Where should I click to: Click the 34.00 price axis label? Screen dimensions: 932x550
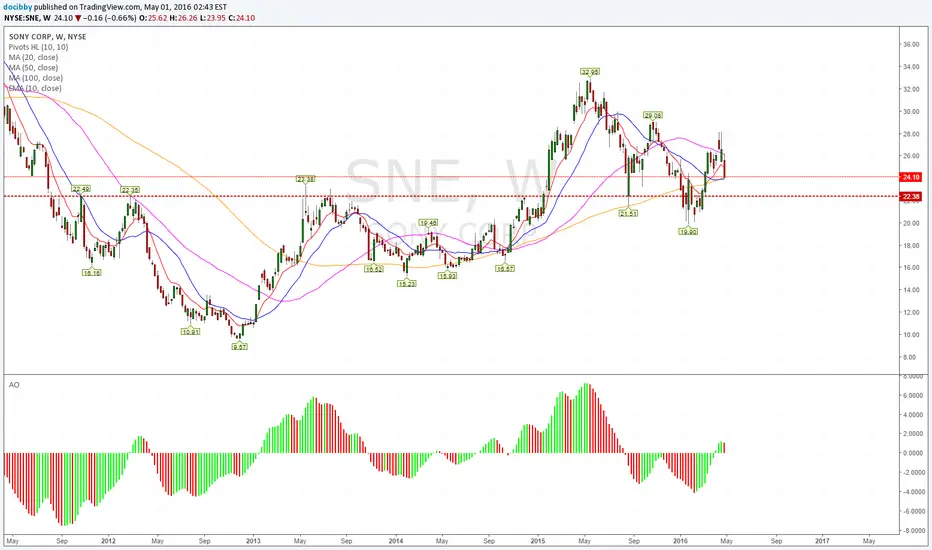coord(911,67)
